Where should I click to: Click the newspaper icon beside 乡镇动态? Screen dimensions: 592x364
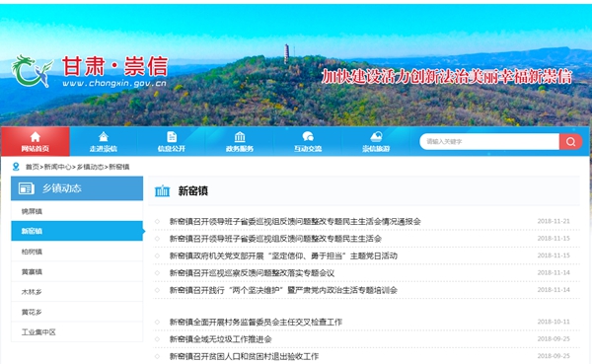tap(27, 188)
